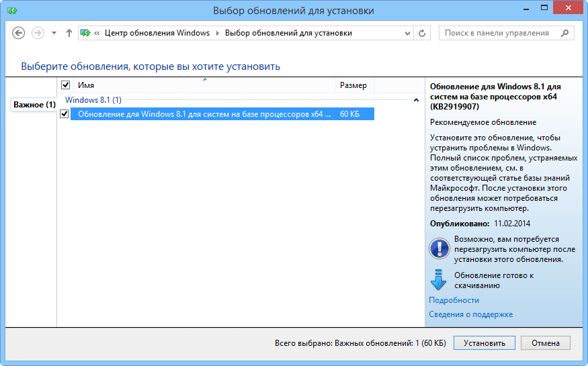
Task: Select the Windows 8.1 x64 update row
Action: tap(222, 114)
